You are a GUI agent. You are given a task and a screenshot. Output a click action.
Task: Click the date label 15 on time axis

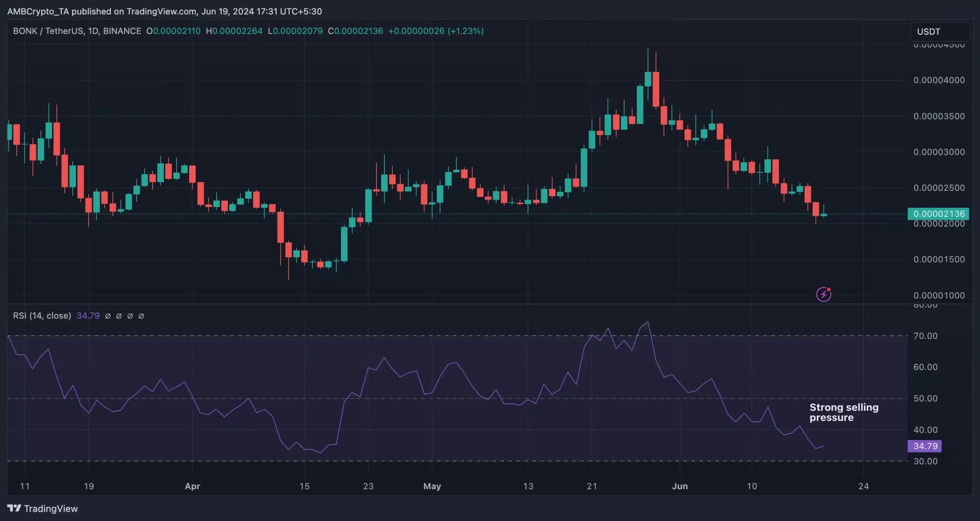[304, 486]
